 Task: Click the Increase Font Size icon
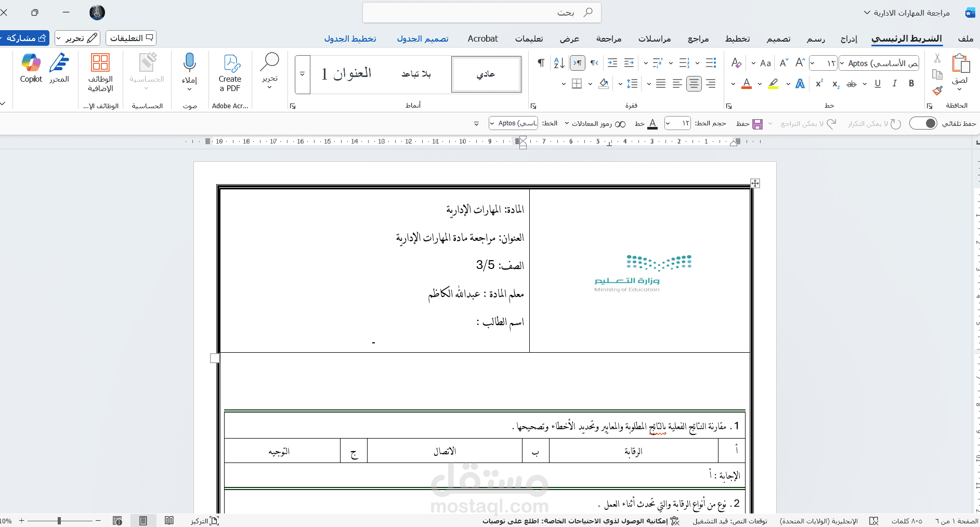[x=800, y=63]
